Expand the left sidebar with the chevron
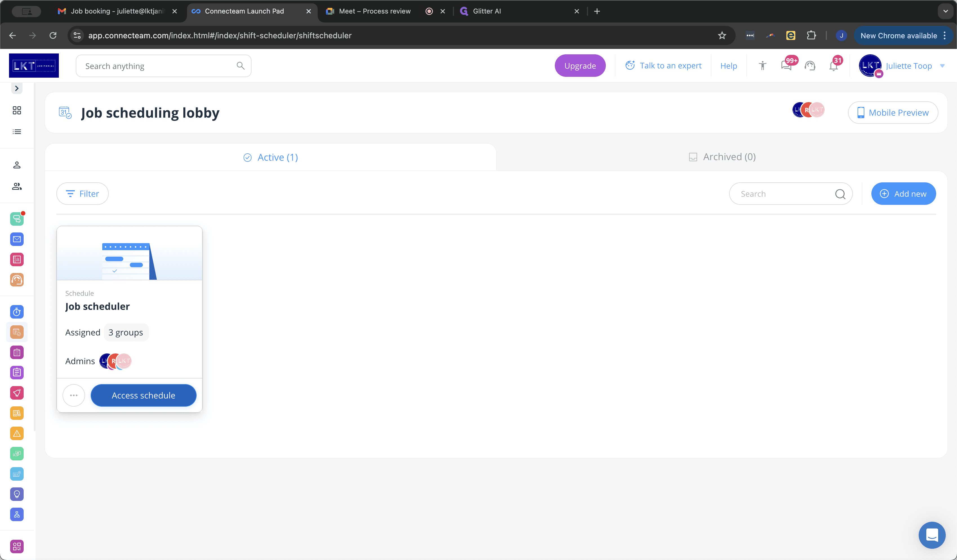Screen dimensions: 957x560 click(17, 88)
